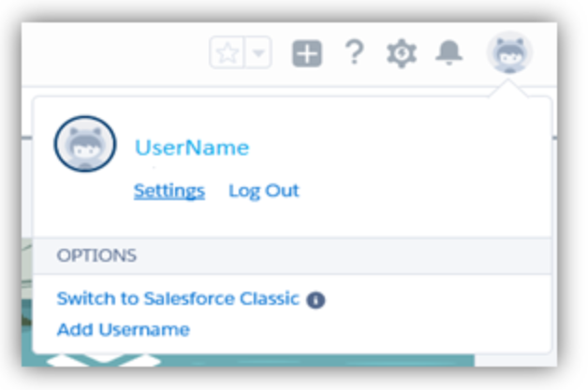The height and width of the screenshot is (390, 588).
Task: Select Add Username option
Action: tap(123, 330)
